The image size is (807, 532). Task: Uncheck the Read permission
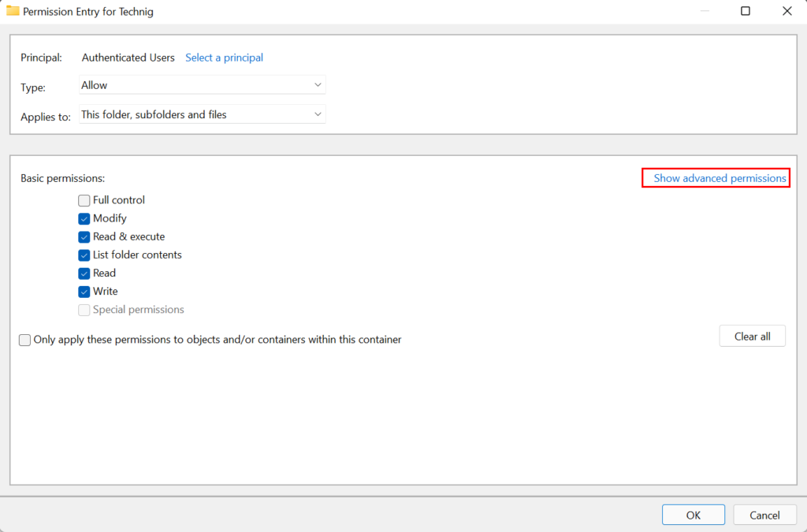84,273
